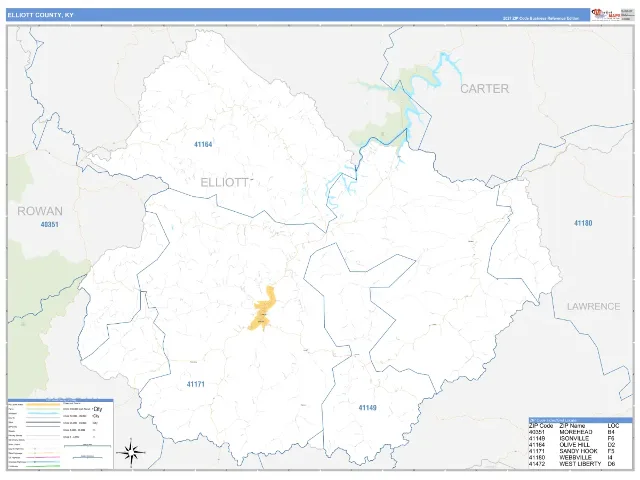Click the ZIP Code Business Reference Edition subtitle
Image resolution: width=640 pixels, height=480 pixels.
541,18
